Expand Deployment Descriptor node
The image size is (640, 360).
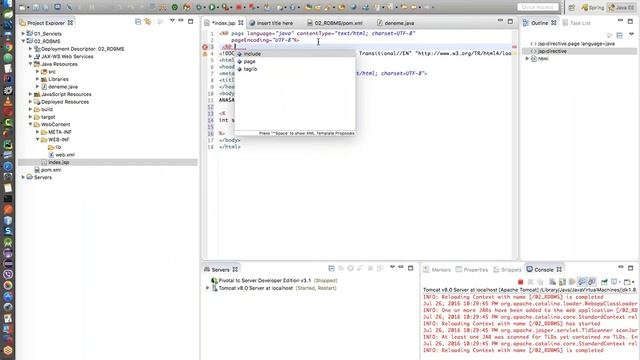[30, 49]
